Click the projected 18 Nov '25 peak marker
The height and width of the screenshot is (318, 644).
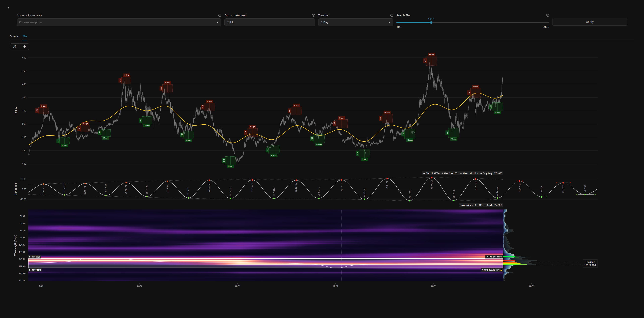[520, 181]
